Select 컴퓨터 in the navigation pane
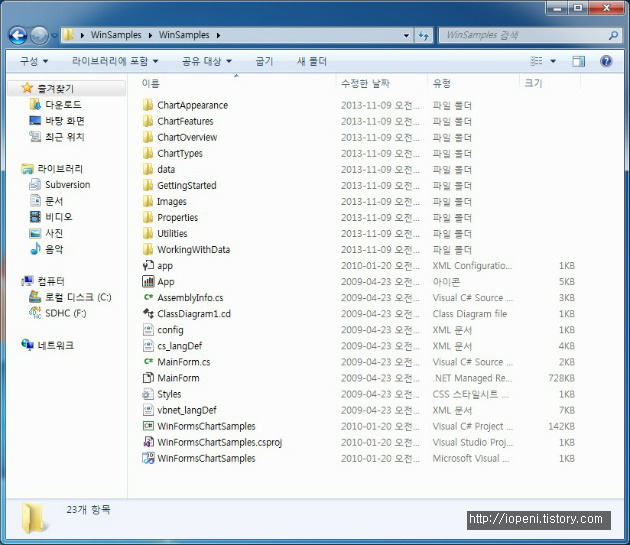The image size is (630, 545). [51, 281]
